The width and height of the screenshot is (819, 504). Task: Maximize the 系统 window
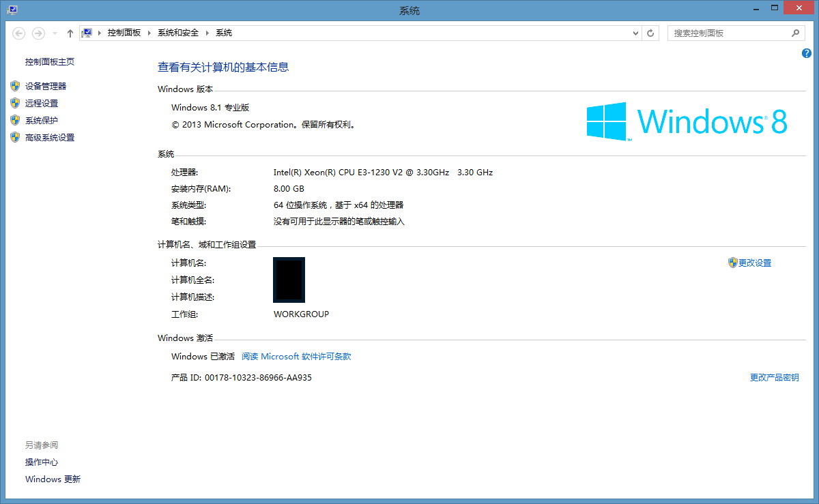[774, 7]
